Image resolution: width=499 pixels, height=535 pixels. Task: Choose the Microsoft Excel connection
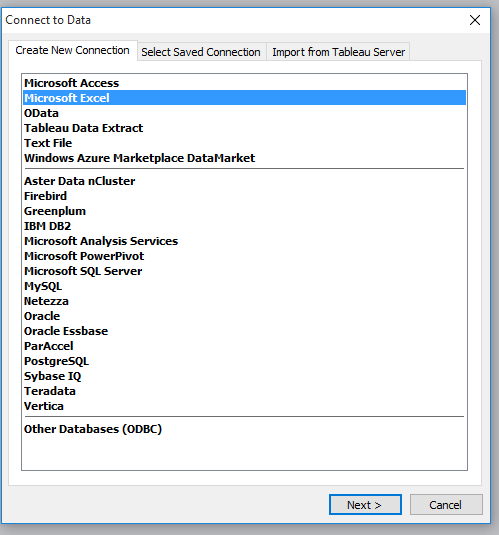[244, 98]
